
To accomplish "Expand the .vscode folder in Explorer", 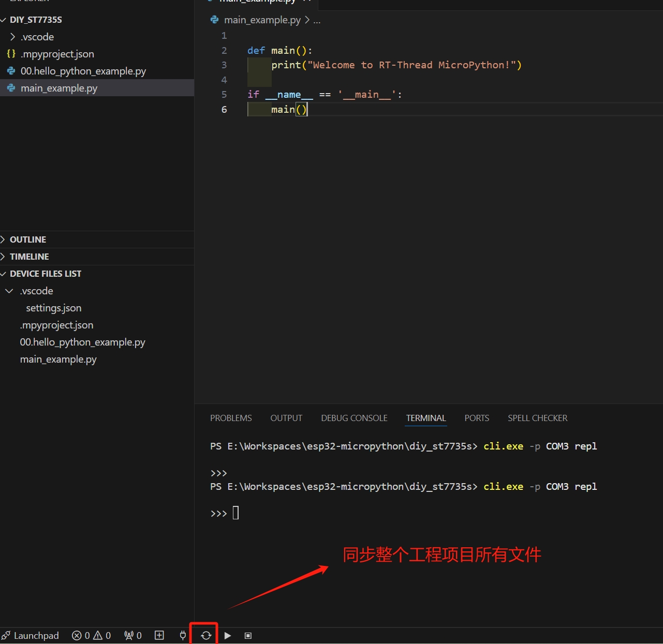I will click(x=13, y=37).
